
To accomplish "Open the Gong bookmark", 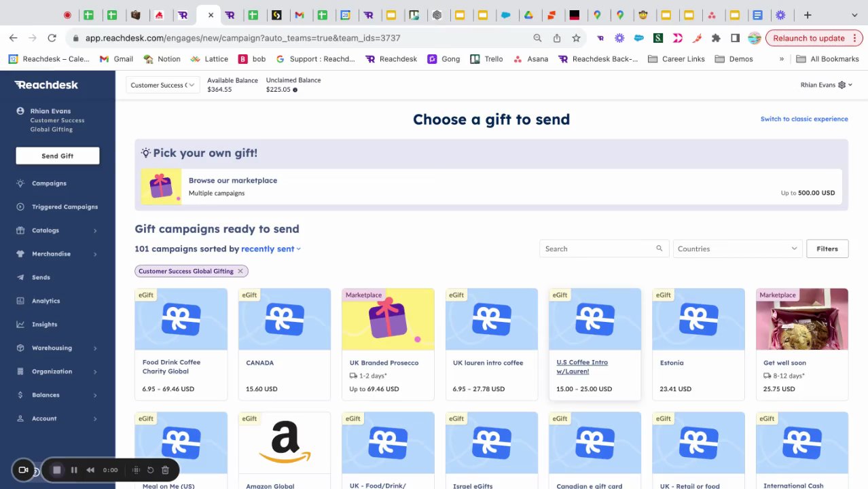I will [444, 59].
